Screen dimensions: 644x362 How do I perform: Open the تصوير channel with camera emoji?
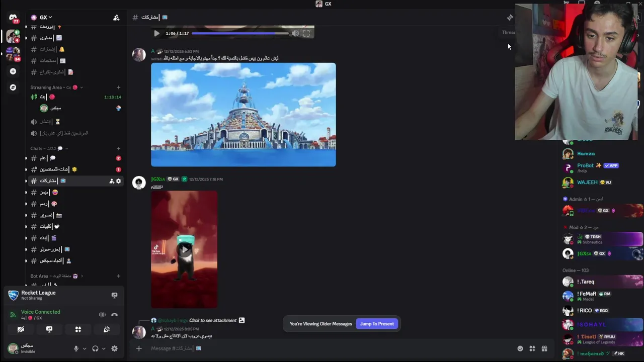click(x=75, y=215)
